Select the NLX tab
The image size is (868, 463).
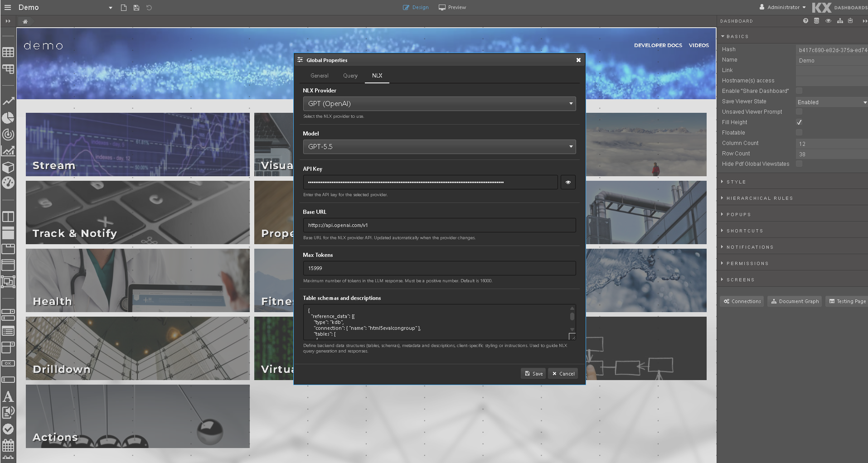pyautogui.click(x=377, y=76)
